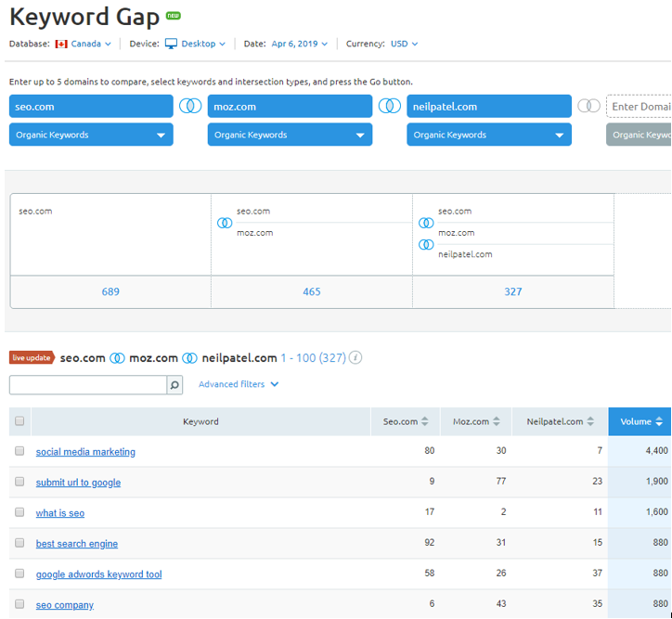Check the box for submit url to google

coord(19,482)
